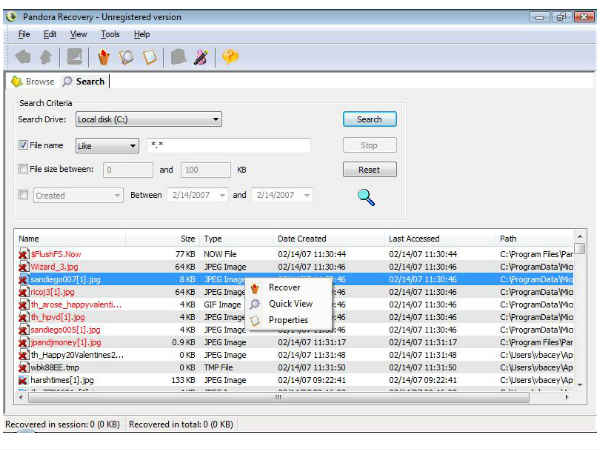Screen dimensions: 600x450
Task: Click the Properties context menu icon
Action: pos(255,320)
